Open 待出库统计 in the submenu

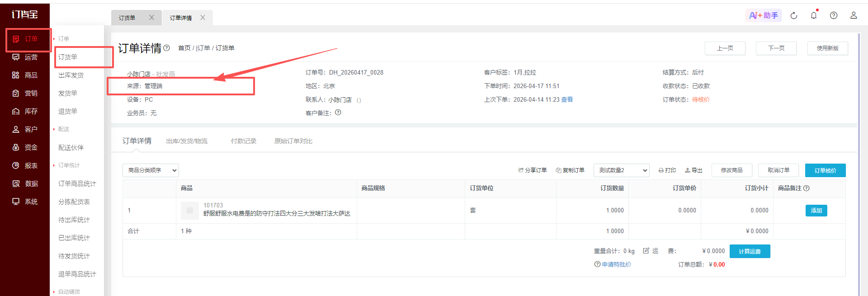coord(74,220)
